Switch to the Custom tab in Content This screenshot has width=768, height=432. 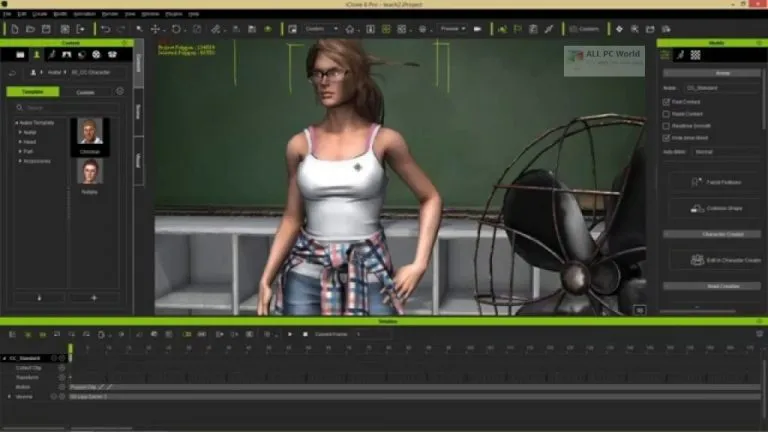point(86,91)
